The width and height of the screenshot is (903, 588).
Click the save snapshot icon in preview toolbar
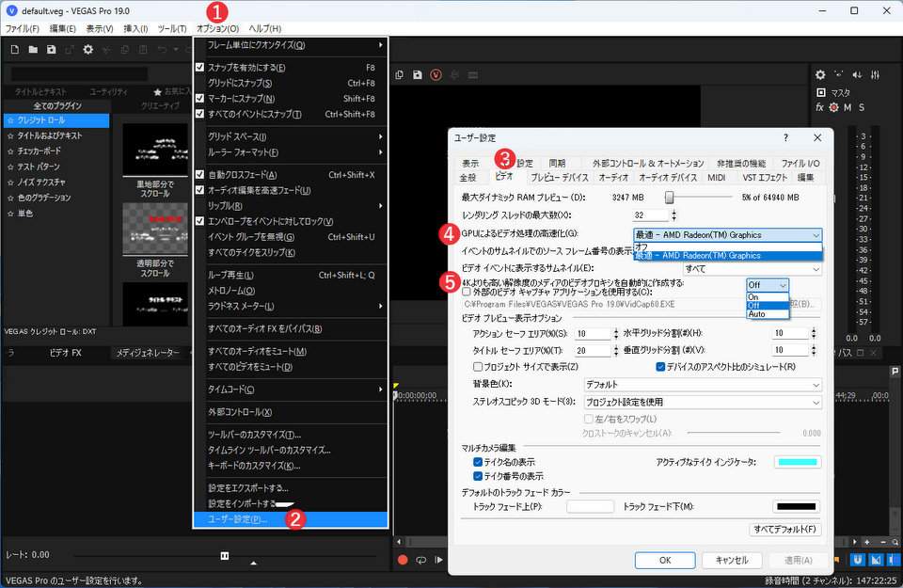[418, 75]
